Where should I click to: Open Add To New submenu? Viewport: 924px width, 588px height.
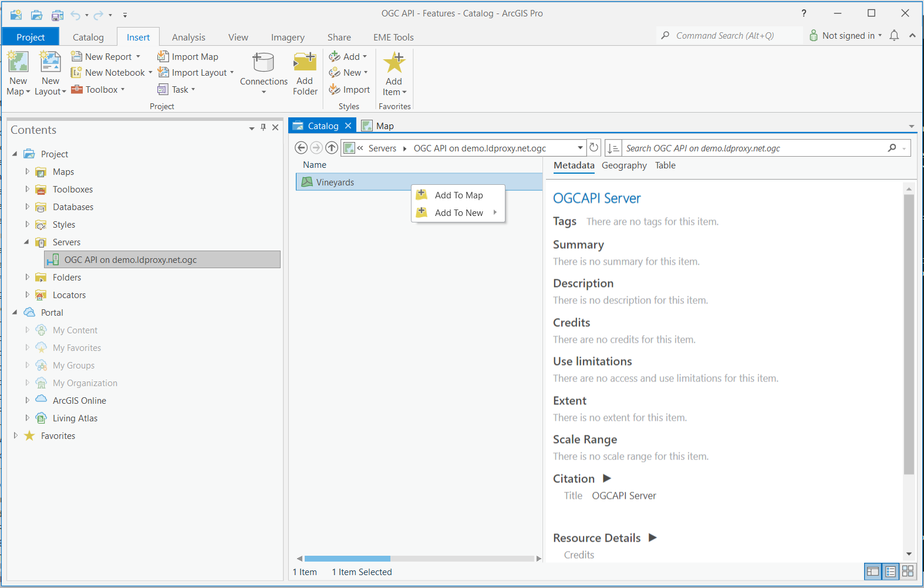458,212
